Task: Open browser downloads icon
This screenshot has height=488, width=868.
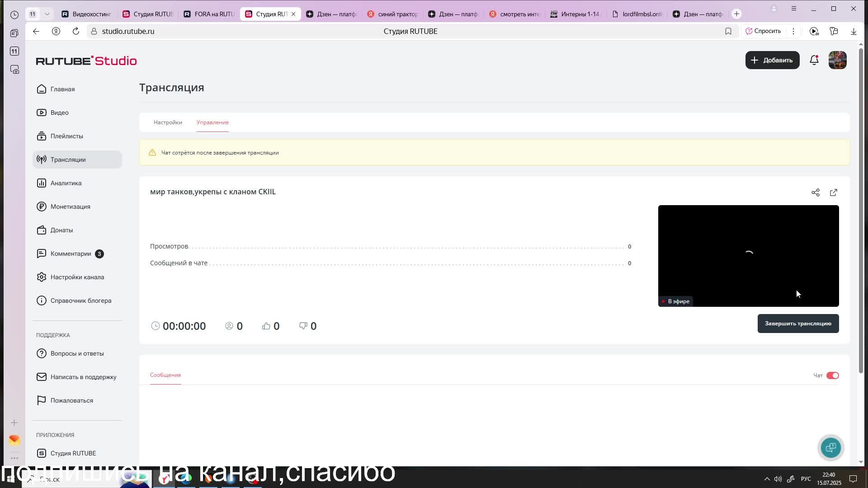Action: [853, 31]
